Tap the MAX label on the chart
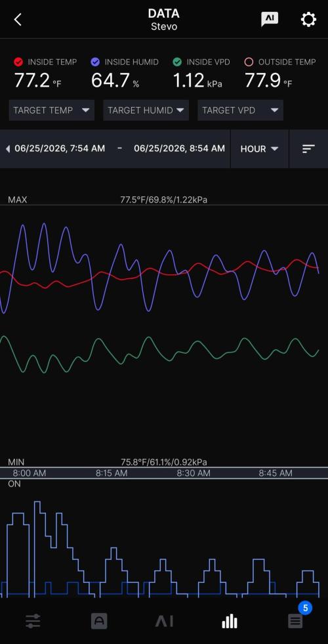328x644 pixels. tap(17, 200)
